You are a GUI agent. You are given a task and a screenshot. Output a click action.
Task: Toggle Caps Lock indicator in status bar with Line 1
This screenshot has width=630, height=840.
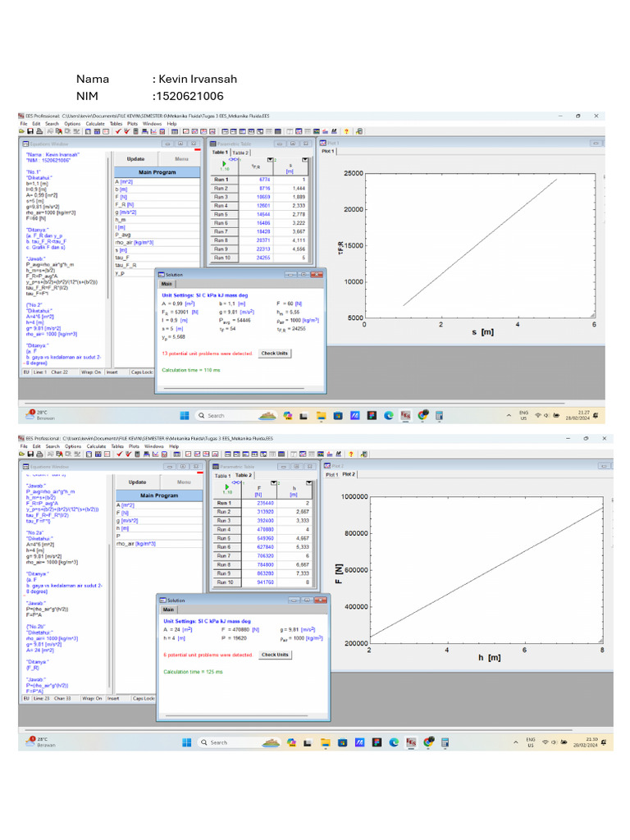143,372
